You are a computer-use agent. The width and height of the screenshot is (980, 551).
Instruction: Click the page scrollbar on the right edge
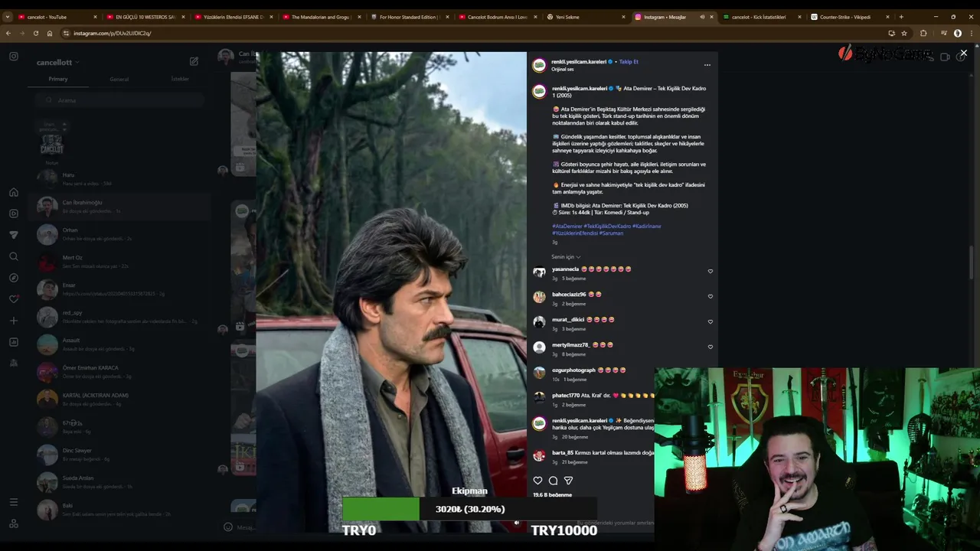click(972, 262)
